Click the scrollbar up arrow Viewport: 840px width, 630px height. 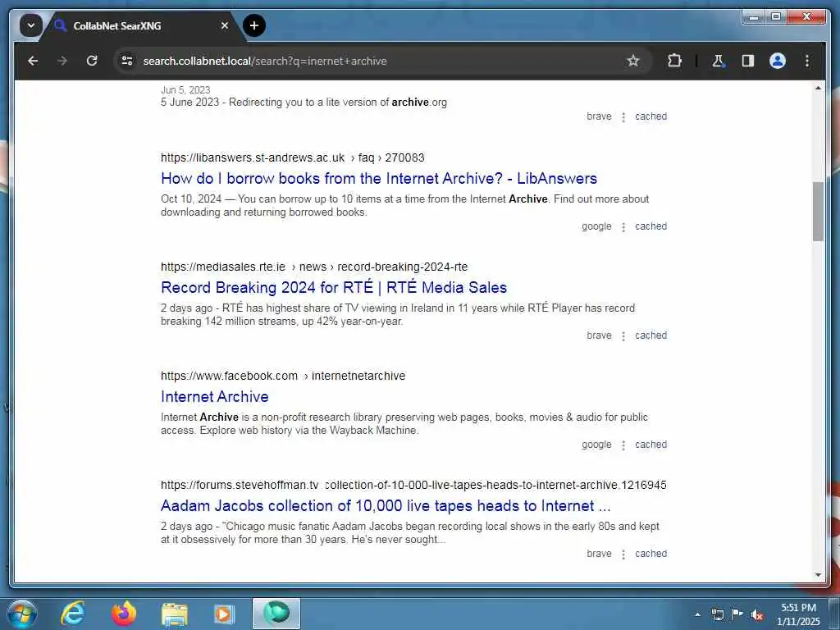[818, 88]
